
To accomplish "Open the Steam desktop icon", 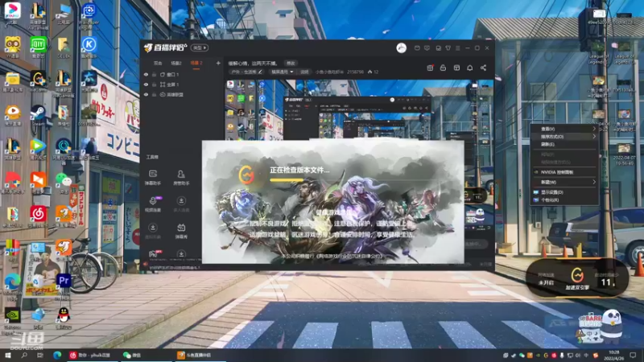I will (38, 115).
